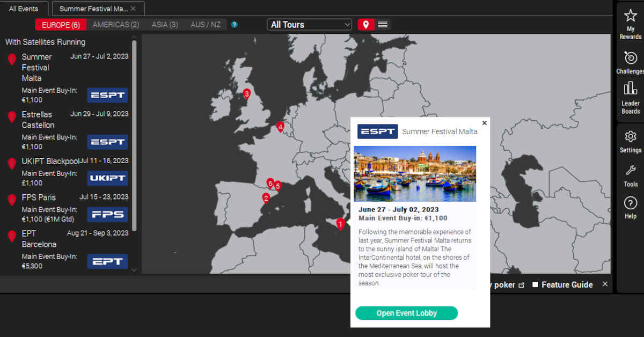Select map pin 5 on map
This screenshot has height=337, width=644.
pos(277,186)
